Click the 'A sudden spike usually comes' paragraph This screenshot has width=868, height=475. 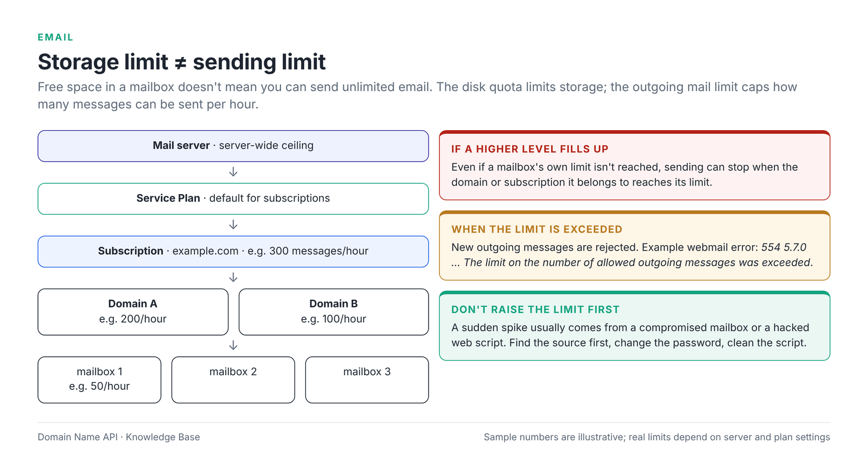(x=630, y=335)
